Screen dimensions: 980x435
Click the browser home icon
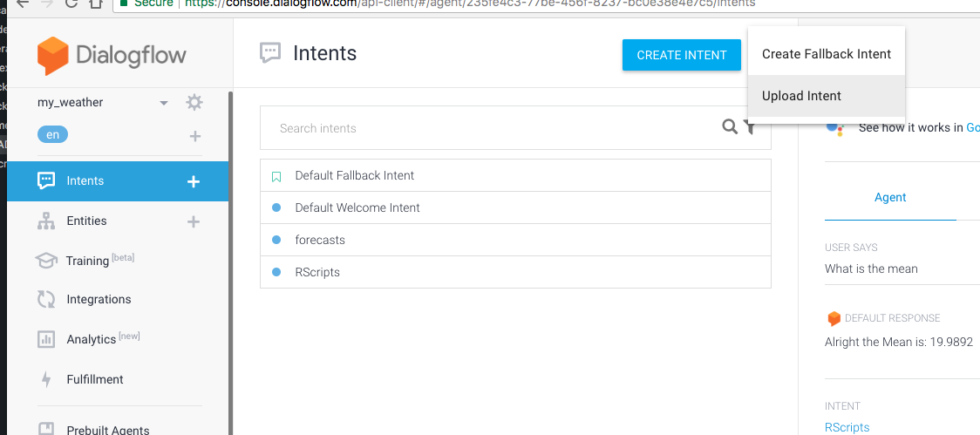coord(95,3)
